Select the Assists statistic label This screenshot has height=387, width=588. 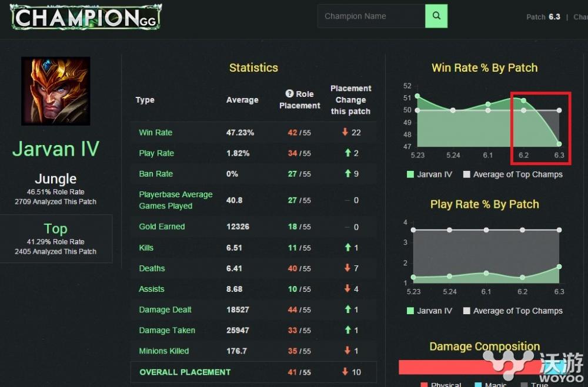pos(152,289)
